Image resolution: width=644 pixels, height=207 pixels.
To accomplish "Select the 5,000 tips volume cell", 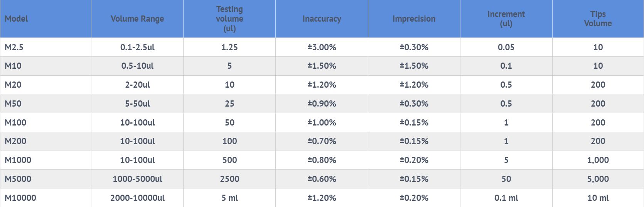I will tap(598, 179).
